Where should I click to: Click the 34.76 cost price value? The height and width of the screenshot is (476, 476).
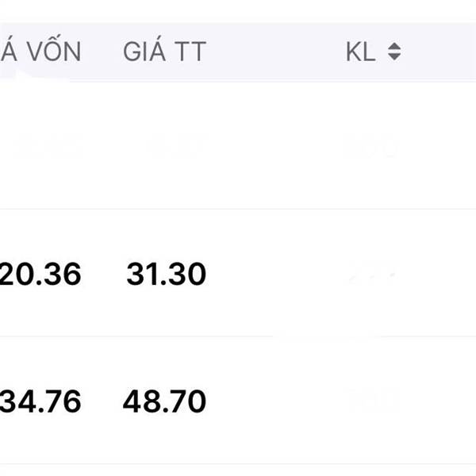[x=40, y=401]
